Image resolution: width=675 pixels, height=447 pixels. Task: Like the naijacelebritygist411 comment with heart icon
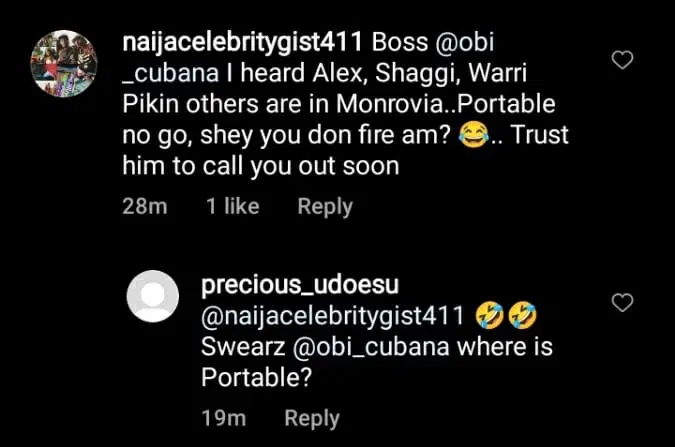click(623, 61)
